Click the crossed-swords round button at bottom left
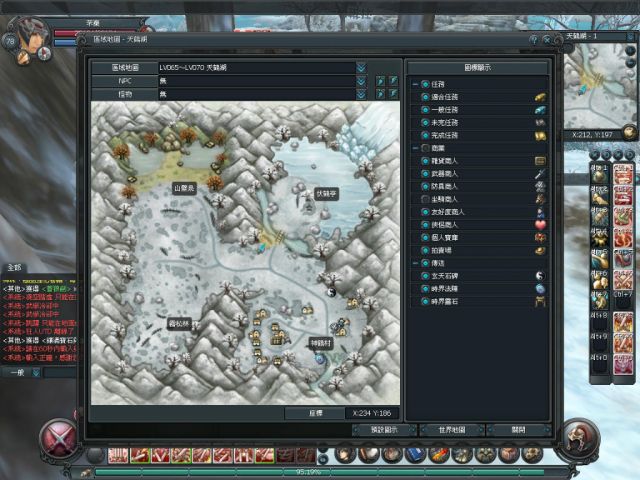The height and width of the screenshot is (480, 640). point(59,439)
